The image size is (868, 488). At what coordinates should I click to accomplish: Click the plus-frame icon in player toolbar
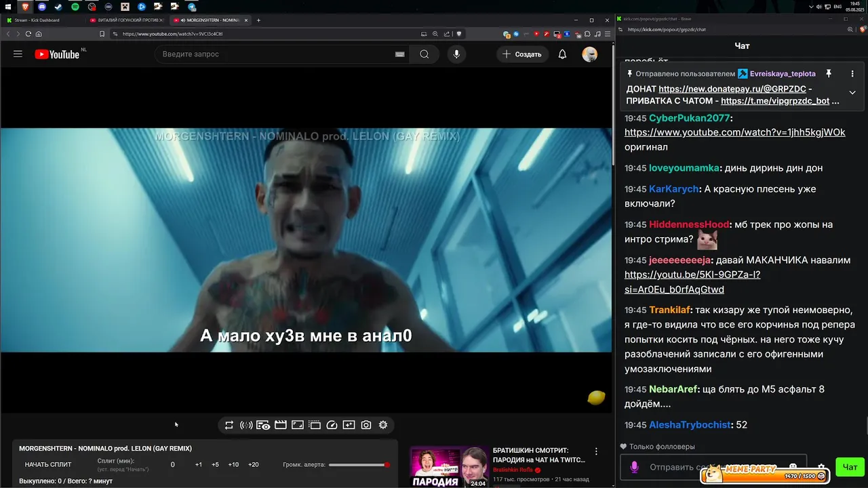point(349,425)
